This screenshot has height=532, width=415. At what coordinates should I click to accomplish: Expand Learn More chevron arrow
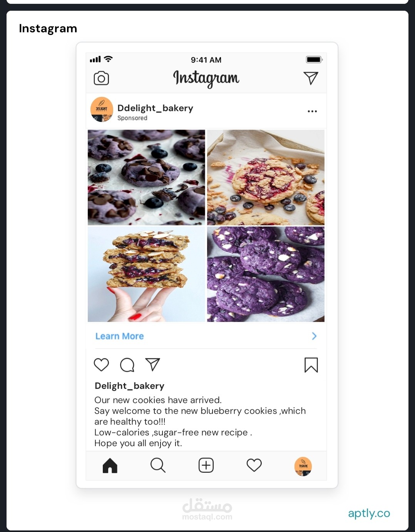[314, 336]
